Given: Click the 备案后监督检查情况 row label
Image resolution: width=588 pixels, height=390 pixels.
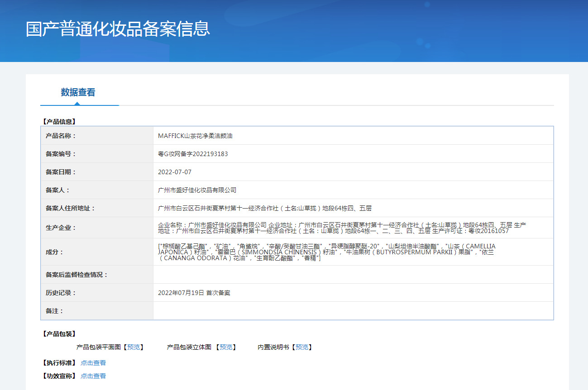Looking at the screenshot, I should coord(77,275).
